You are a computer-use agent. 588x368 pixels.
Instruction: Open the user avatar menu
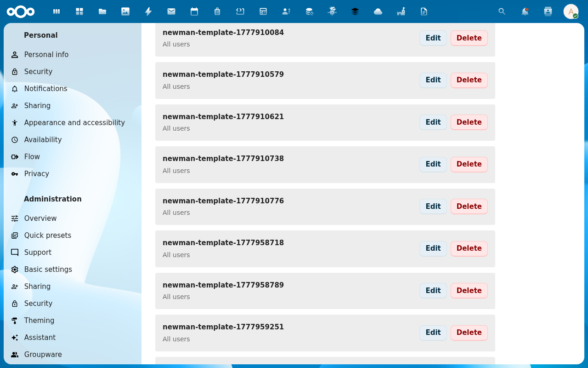(571, 11)
